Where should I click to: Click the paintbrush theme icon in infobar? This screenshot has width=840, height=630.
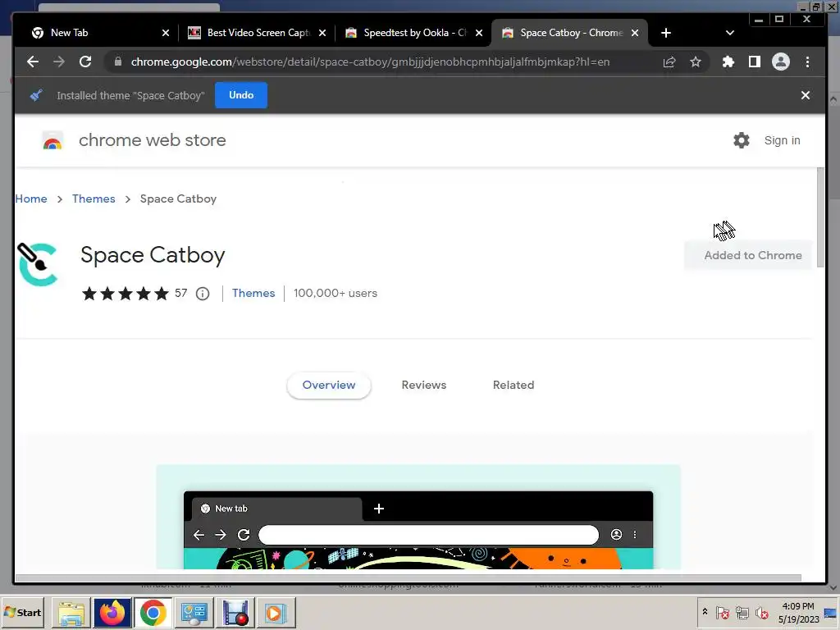[36, 95]
